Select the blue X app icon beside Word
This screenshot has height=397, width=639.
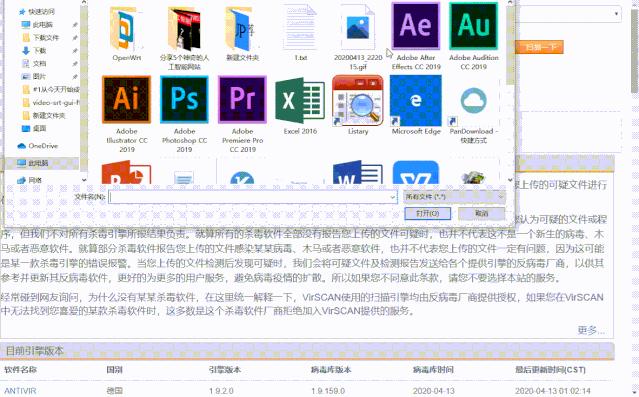(x=416, y=173)
